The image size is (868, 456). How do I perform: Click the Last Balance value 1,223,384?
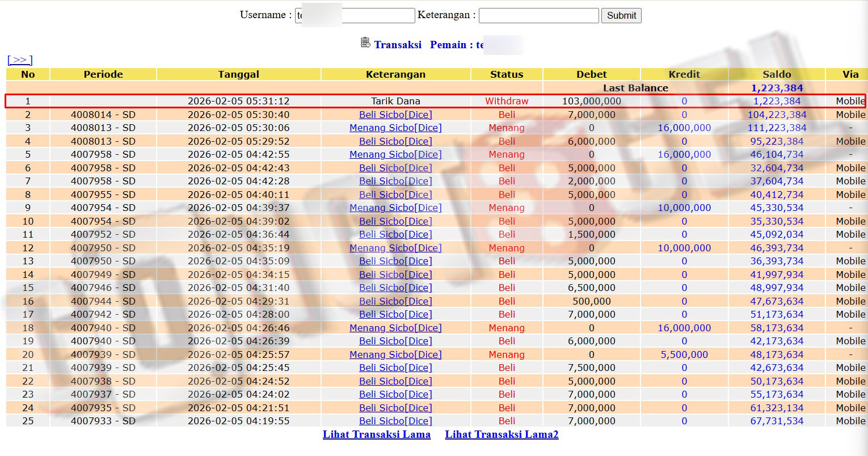click(776, 88)
